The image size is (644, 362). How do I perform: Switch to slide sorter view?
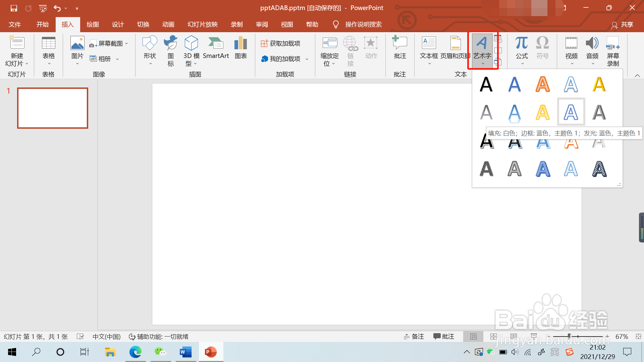point(493,337)
